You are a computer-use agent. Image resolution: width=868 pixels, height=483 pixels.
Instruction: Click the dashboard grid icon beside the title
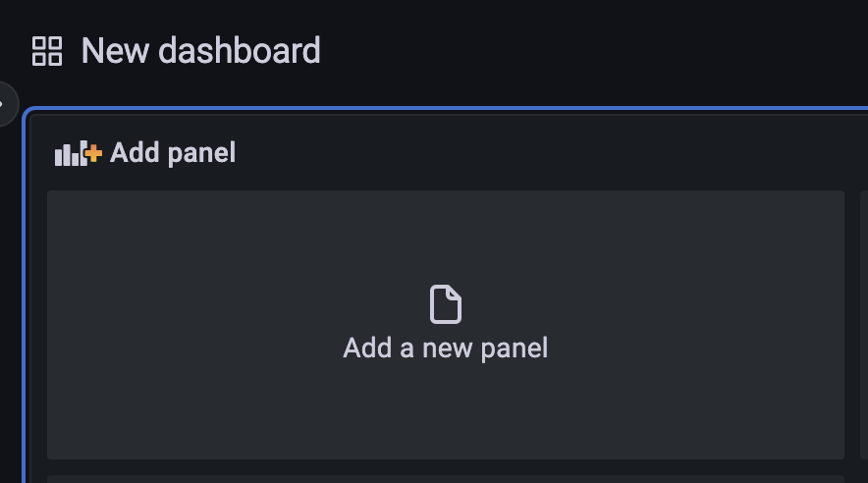[47, 51]
